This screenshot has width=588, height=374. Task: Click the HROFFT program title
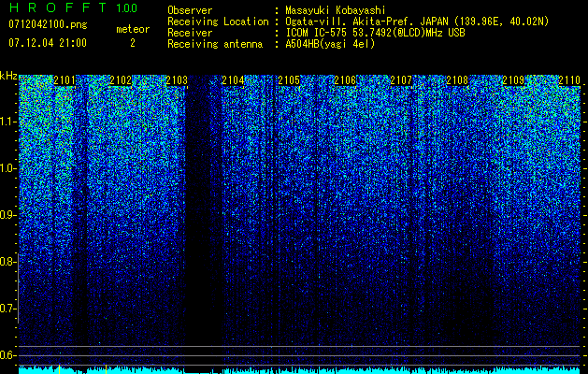pyautogui.click(x=58, y=7)
